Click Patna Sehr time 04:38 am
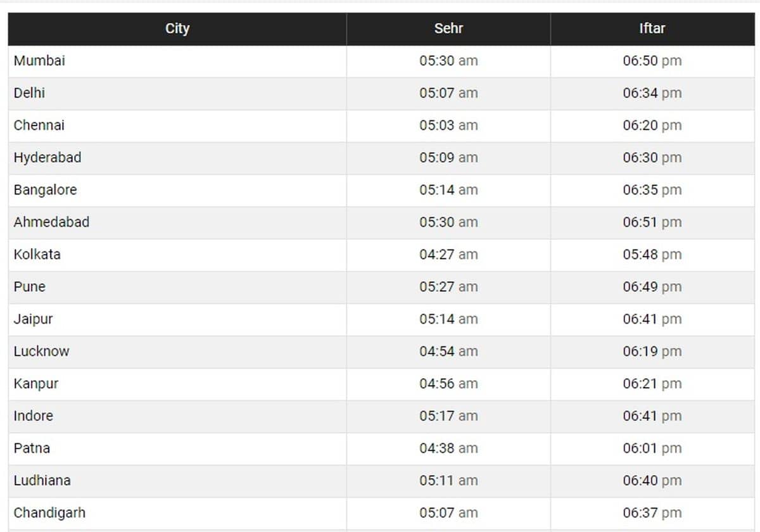The width and height of the screenshot is (760, 532). click(x=448, y=448)
